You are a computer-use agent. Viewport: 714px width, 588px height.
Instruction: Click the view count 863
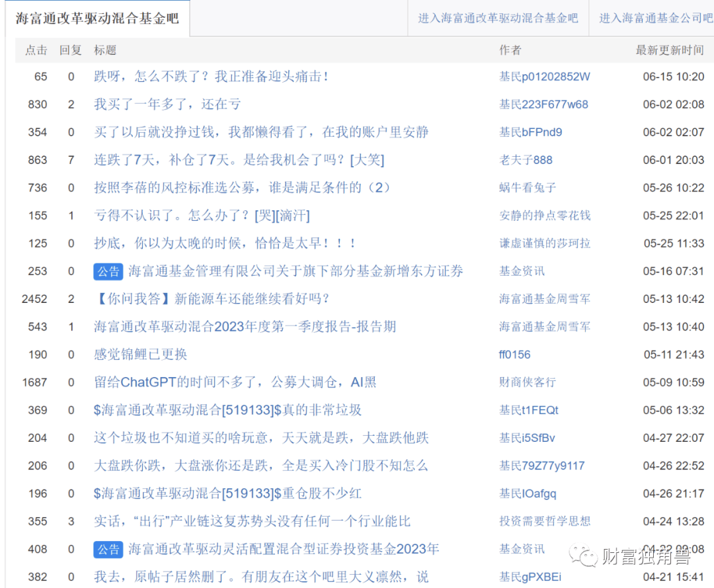[38, 160]
